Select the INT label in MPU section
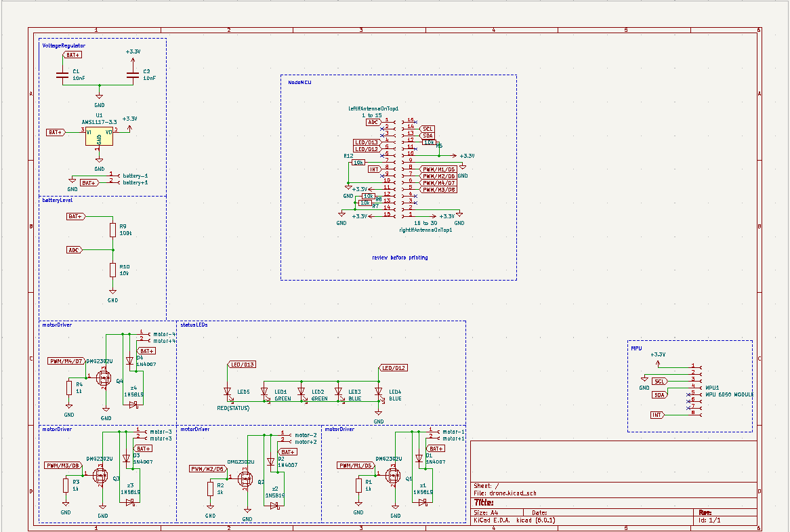Image resolution: width=790 pixels, height=532 pixels. (x=657, y=414)
